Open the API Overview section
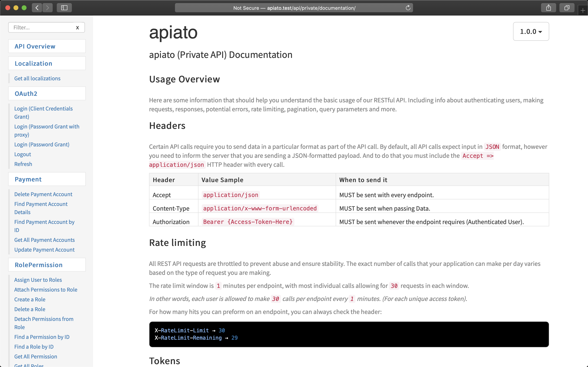Screen dimensions: 588x367 pos(35,46)
